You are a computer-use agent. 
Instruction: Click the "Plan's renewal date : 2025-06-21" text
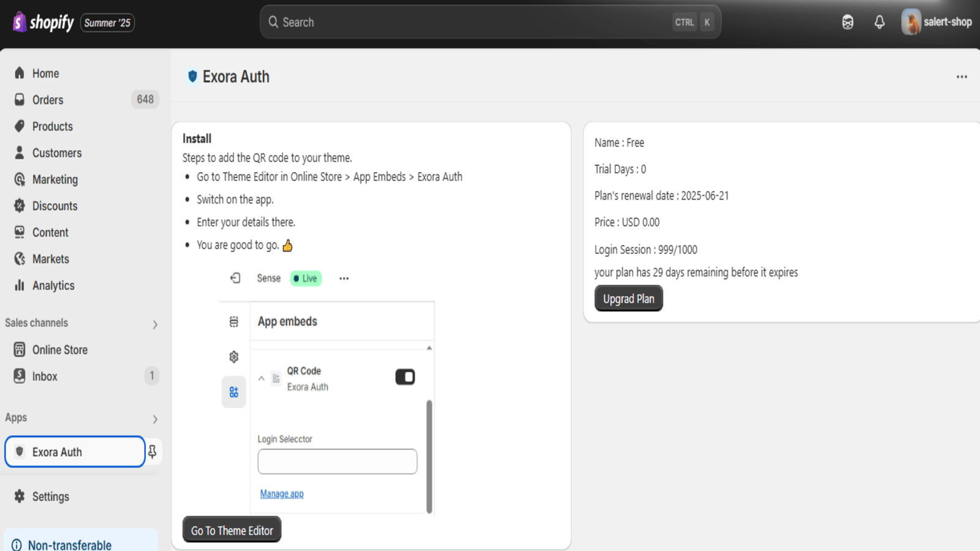[661, 196]
